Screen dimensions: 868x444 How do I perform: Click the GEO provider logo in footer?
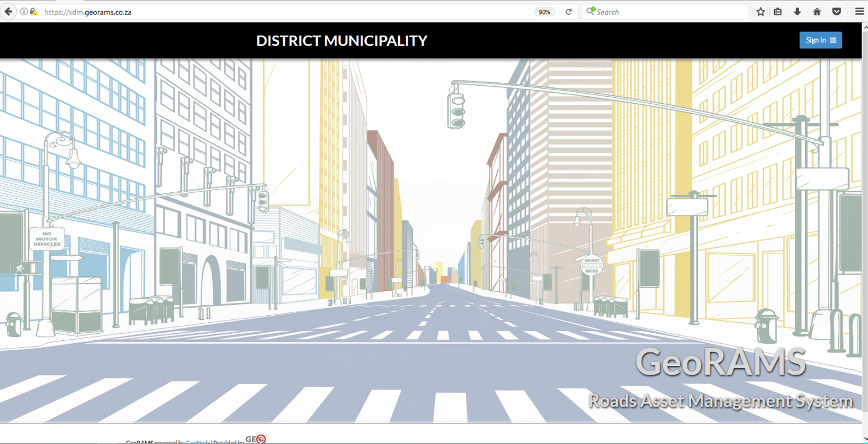[x=255, y=439]
